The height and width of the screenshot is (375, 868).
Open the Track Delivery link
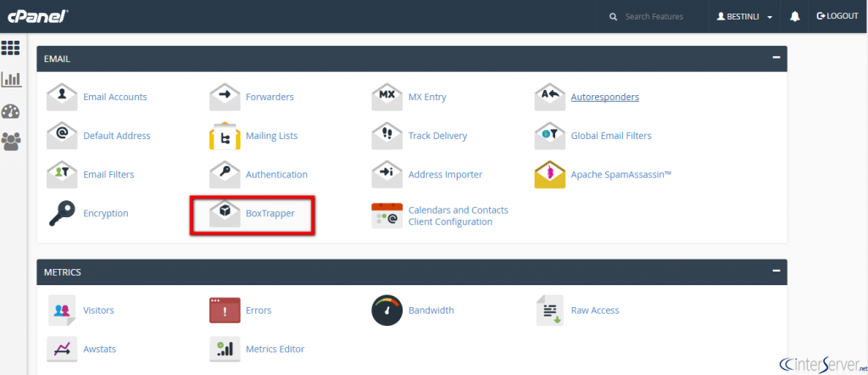(437, 136)
